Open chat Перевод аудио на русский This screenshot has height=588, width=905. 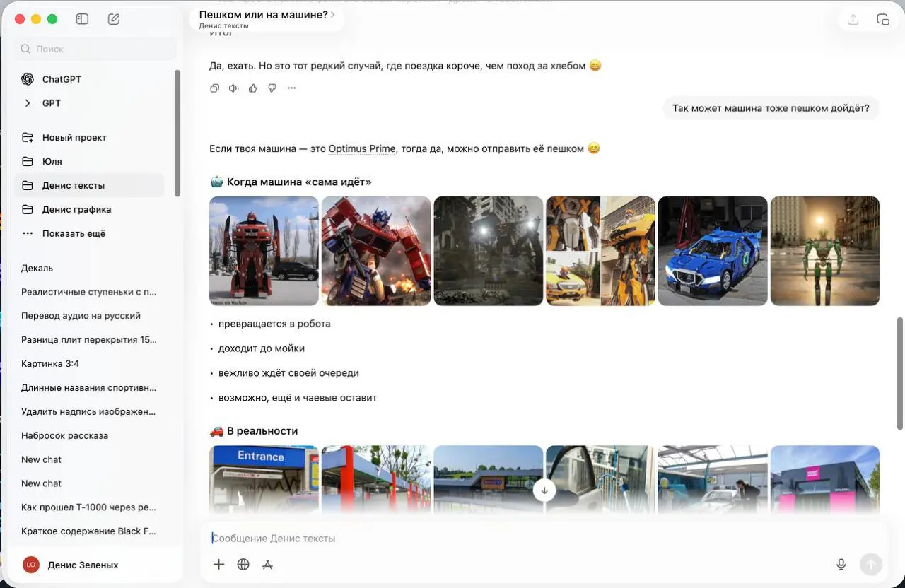click(89, 316)
